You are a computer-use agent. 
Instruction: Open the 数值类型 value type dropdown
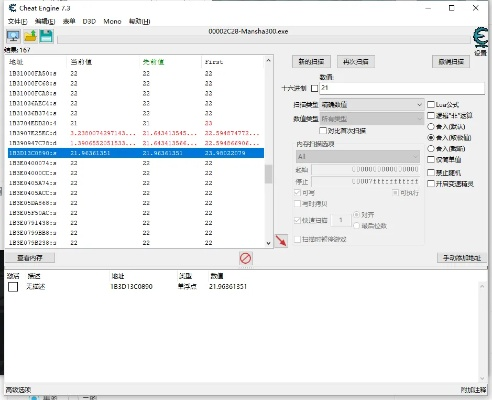click(x=372, y=119)
